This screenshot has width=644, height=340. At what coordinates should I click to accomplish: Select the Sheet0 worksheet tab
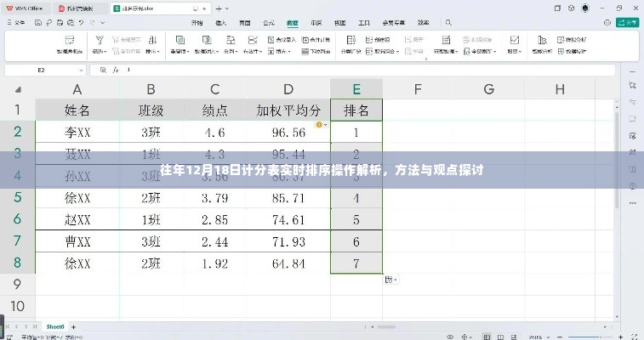tap(55, 326)
